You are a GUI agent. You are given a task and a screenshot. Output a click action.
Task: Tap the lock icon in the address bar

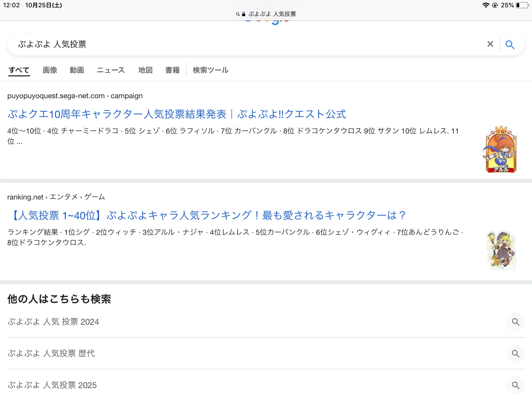click(244, 14)
